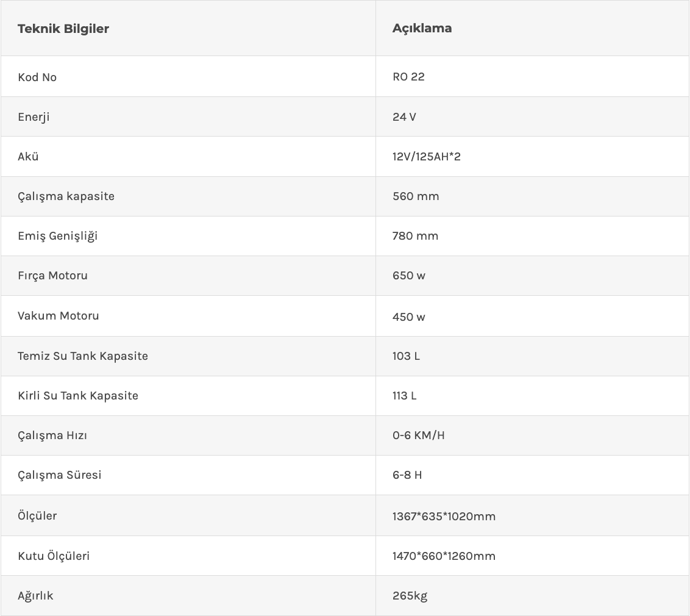Select the 'Kutu Ölçüleri' row label
Screen dimensions: 690x616
point(54,556)
